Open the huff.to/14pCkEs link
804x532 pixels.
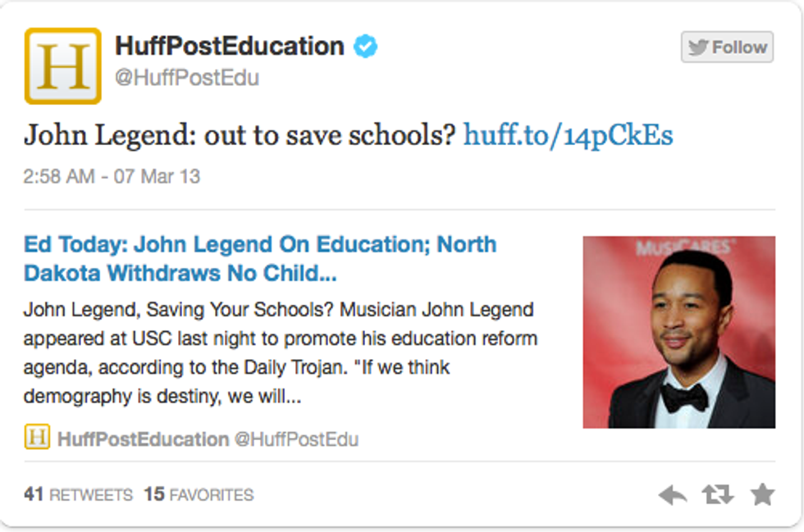(x=568, y=134)
